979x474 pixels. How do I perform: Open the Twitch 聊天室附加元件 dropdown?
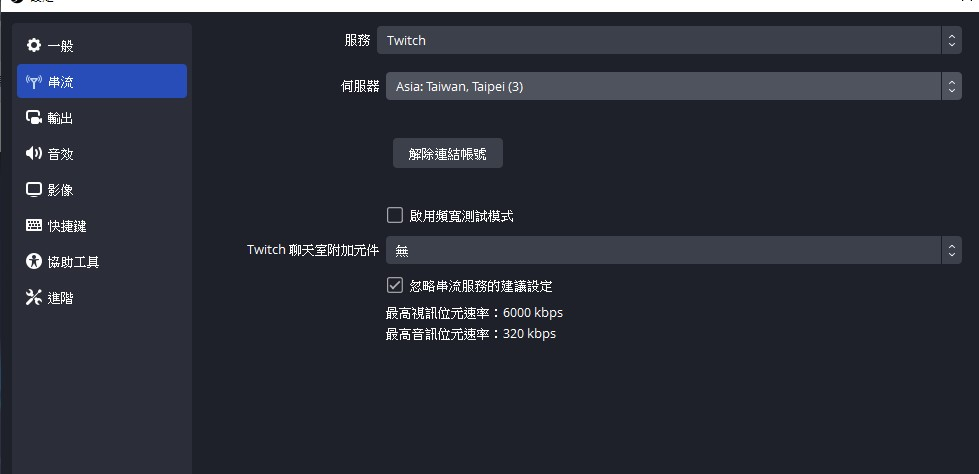(x=674, y=250)
